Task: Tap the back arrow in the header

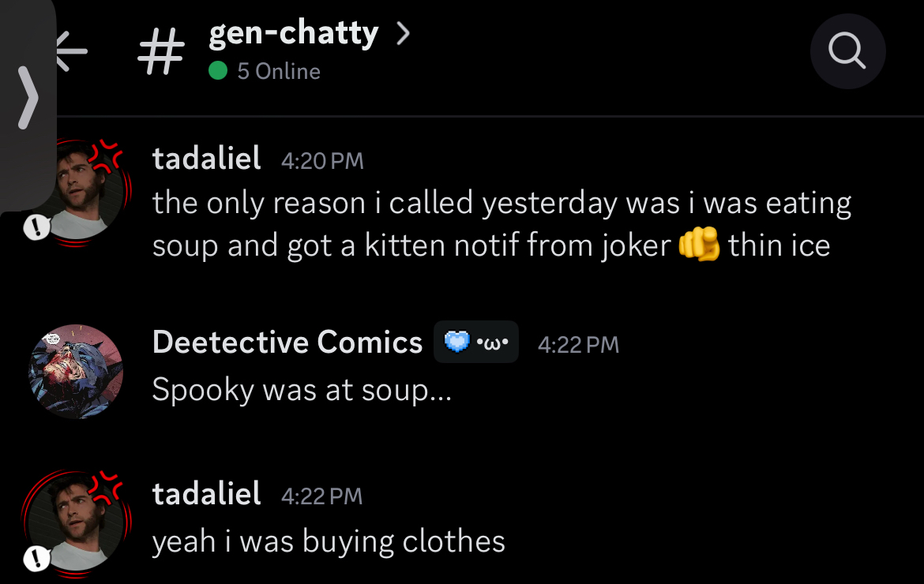Action: [x=71, y=52]
